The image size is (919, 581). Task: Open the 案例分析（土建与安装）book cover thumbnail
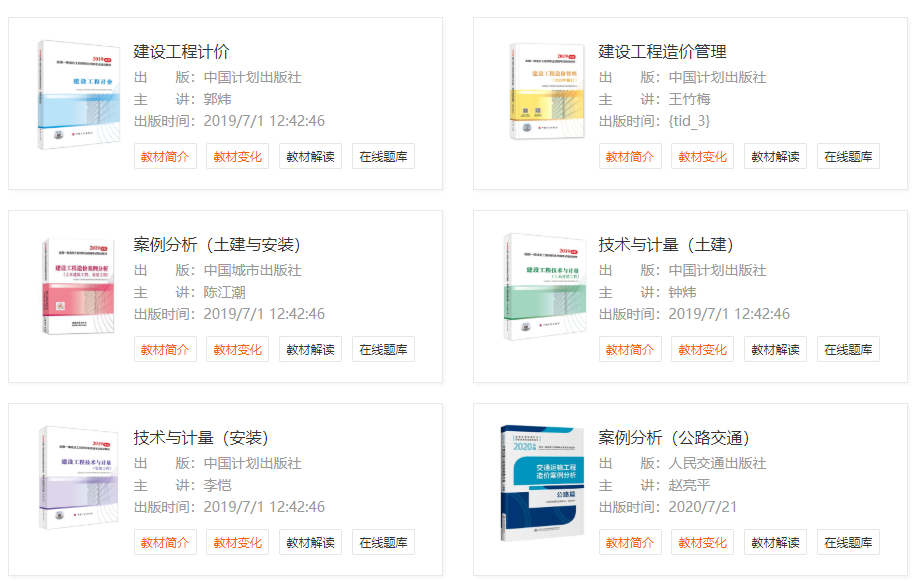78,286
